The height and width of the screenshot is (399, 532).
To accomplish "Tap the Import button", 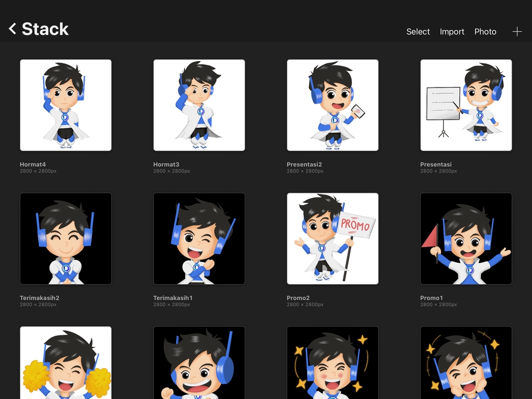I will coord(452,32).
